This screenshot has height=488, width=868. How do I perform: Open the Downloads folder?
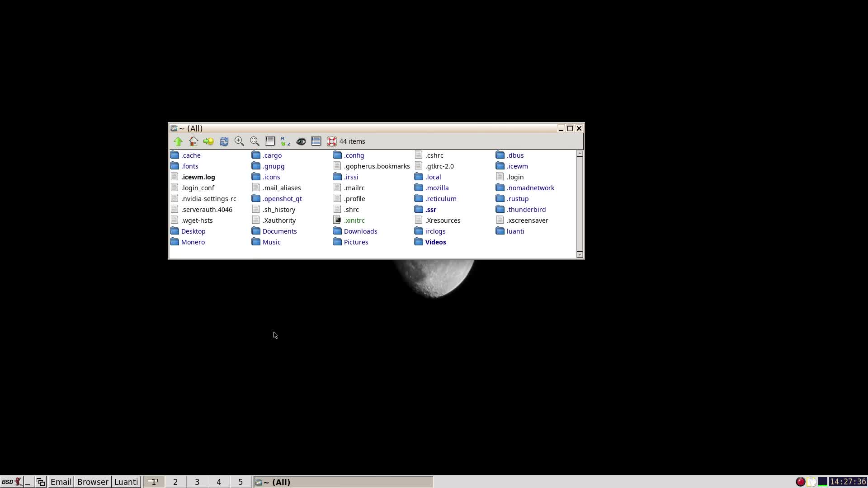pyautogui.click(x=361, y=231)
